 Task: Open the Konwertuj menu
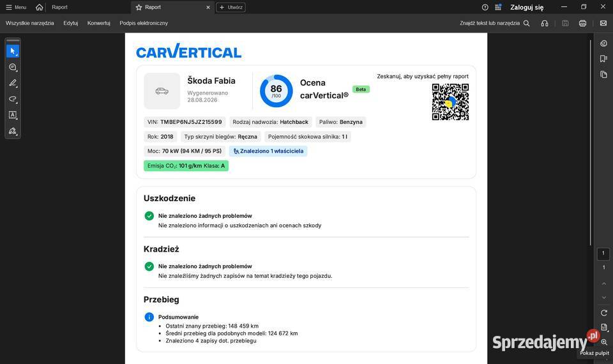click(x=99, y=23)
